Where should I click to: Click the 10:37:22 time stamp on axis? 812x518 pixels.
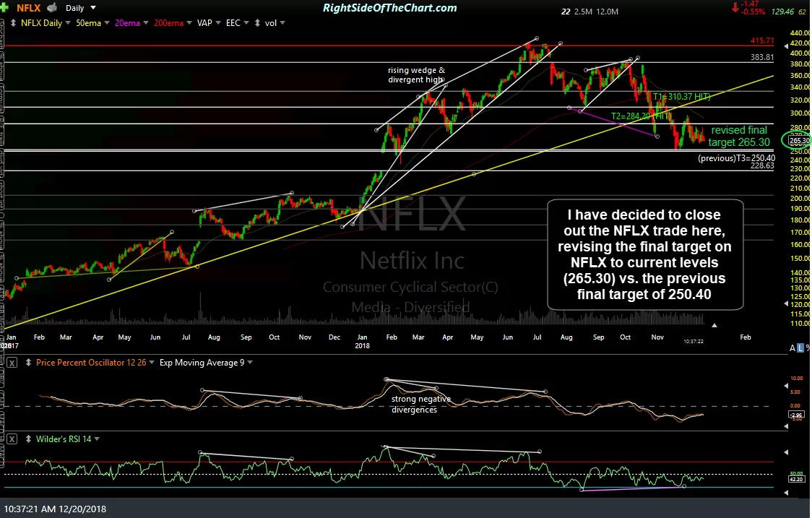694,342
